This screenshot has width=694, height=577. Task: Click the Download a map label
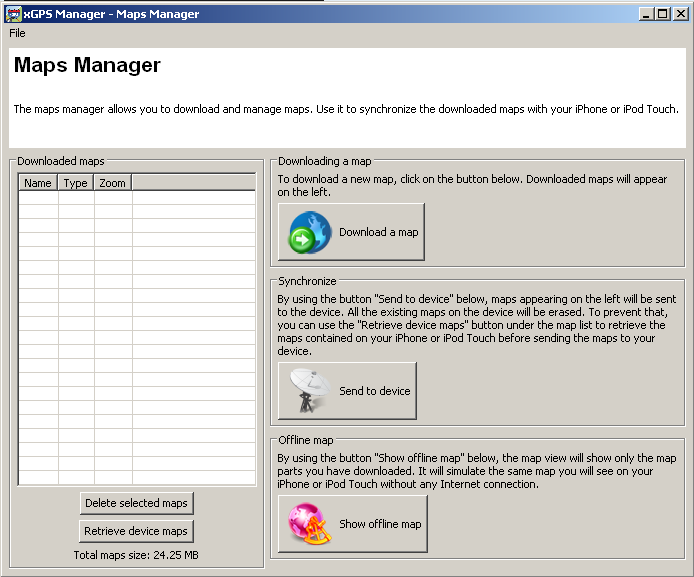378,232
